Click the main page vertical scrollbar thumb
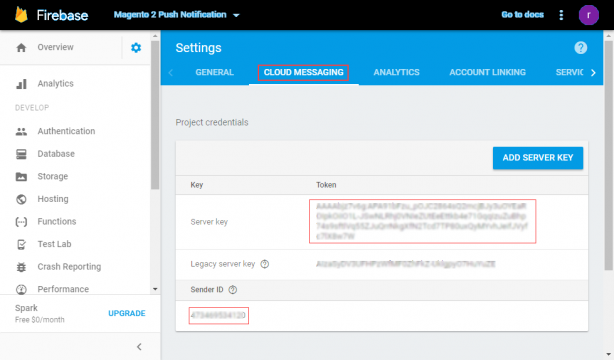This screenshot has height=360, width=614. [608, 155]
